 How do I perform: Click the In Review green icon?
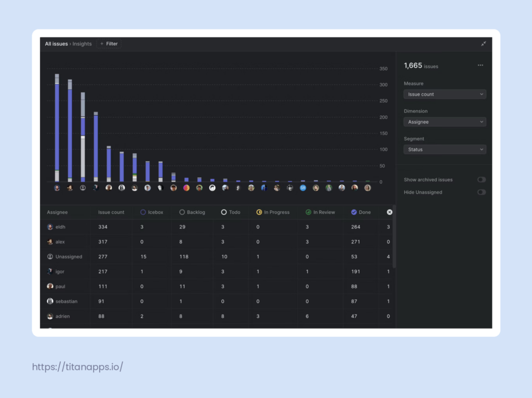pyautogui.click(x=308, y=212)
